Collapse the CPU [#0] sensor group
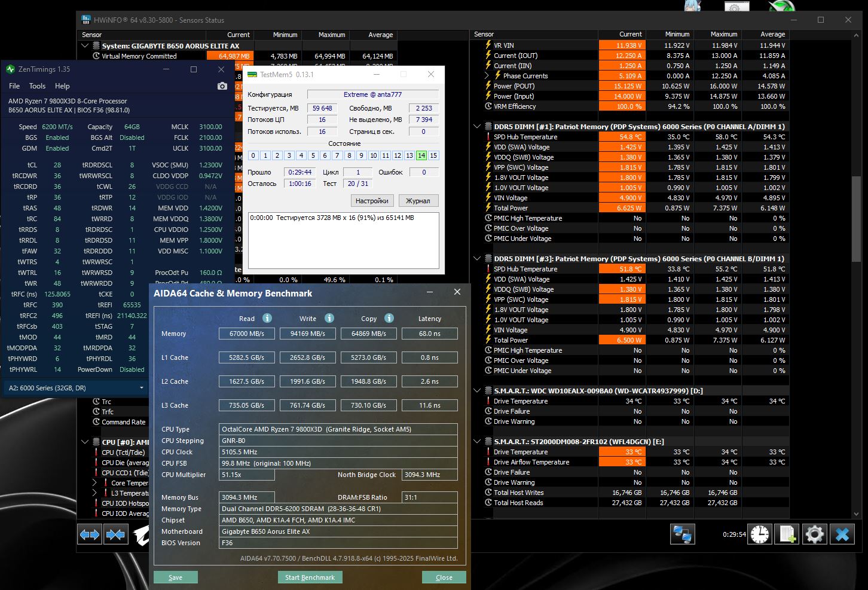Viewport: 868px width, 590px height. point(84,442)
